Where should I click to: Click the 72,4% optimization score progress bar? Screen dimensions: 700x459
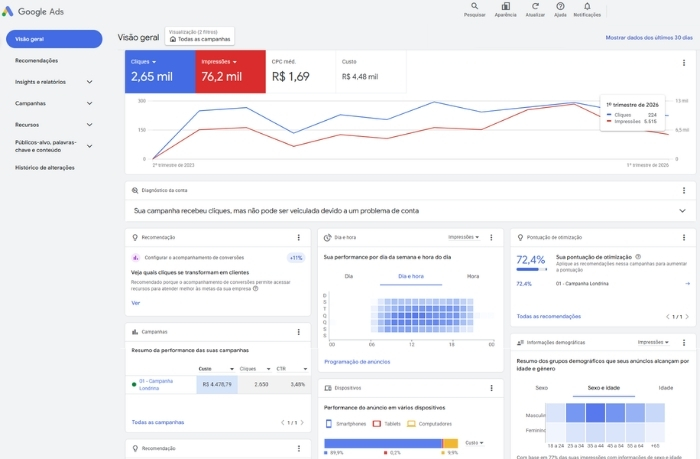point(532,269)
